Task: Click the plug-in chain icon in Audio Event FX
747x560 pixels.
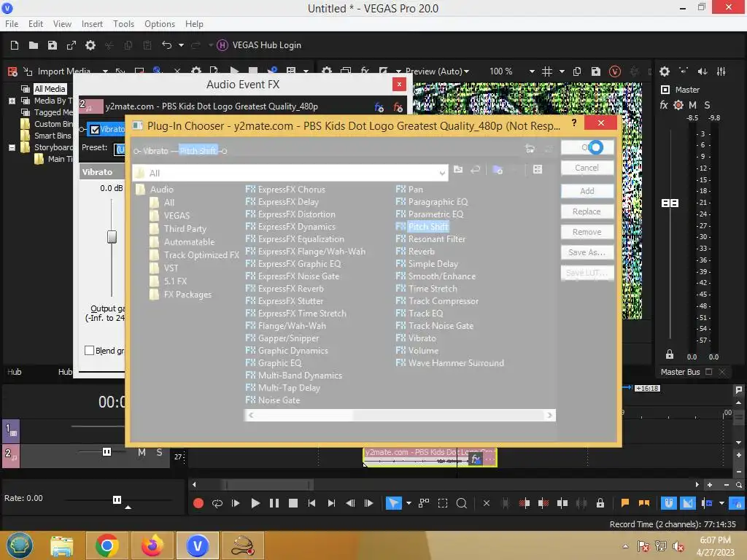Action: pos(379,108)
